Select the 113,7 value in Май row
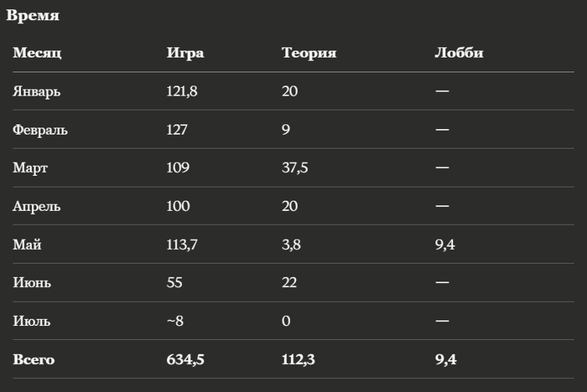Screen dimensions: 587x392 click(x=182, y=245)
